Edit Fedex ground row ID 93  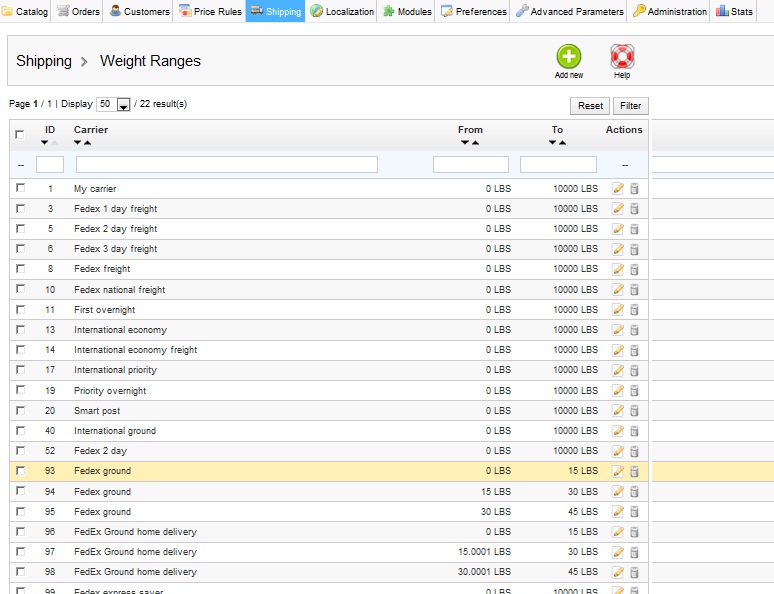coord(618,471)
